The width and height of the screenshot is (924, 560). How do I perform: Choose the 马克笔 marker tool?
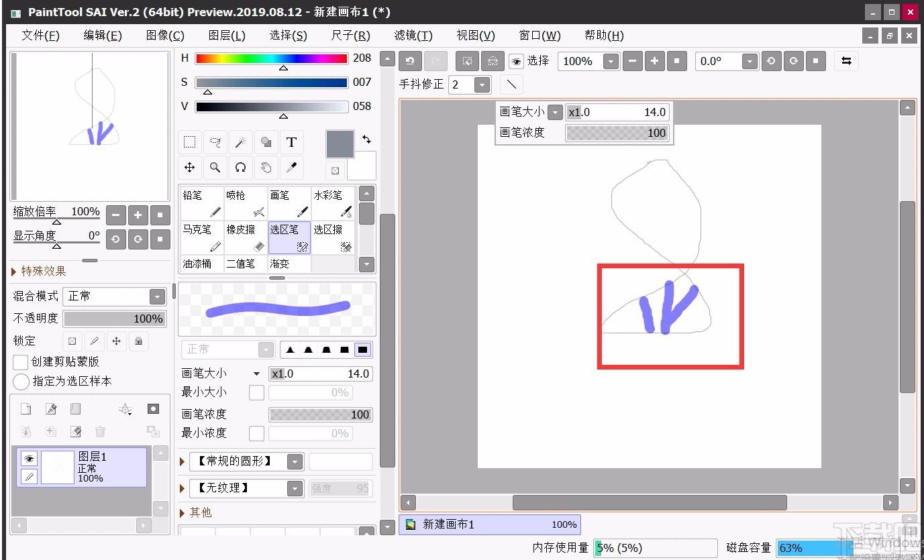[202, 238]
